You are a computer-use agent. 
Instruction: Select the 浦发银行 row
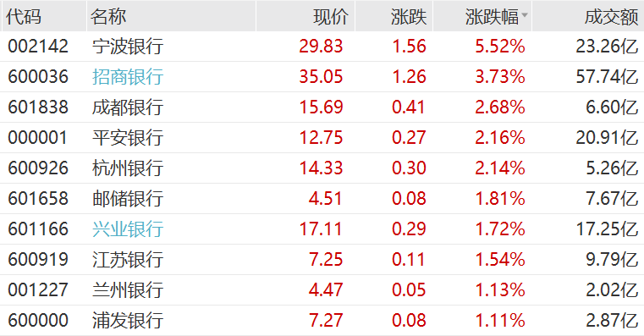[322, 321]
